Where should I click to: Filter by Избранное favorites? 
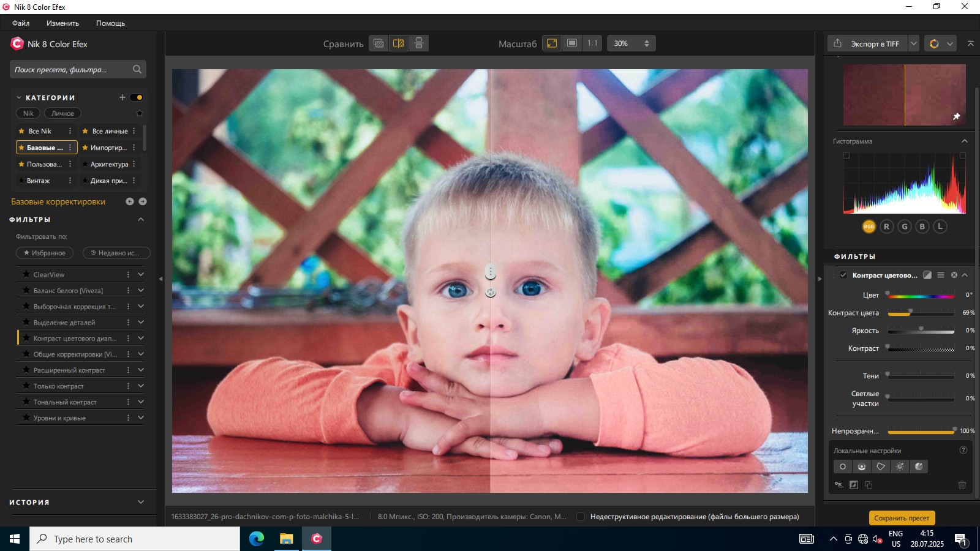point(45,253)
